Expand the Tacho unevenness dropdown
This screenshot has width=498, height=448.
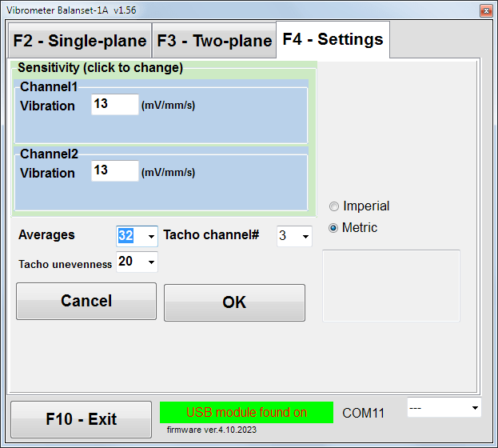point(151,262)
